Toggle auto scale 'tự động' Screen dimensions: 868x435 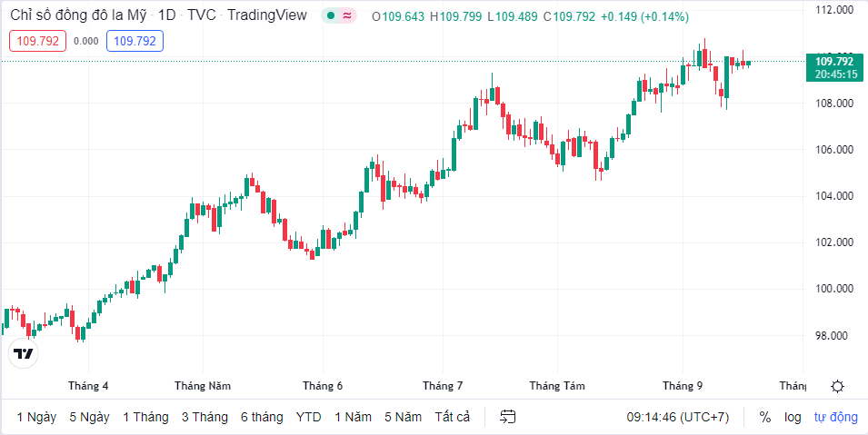point(835,417)
